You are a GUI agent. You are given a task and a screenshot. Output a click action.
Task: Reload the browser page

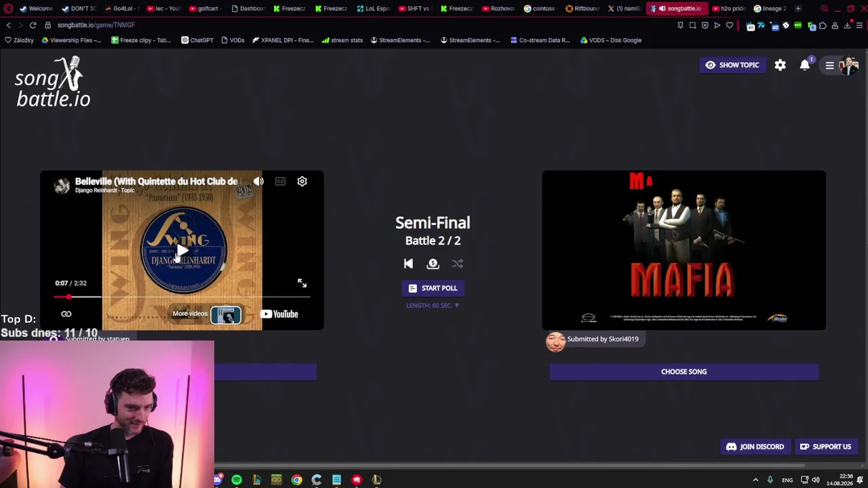click(33, 25)
